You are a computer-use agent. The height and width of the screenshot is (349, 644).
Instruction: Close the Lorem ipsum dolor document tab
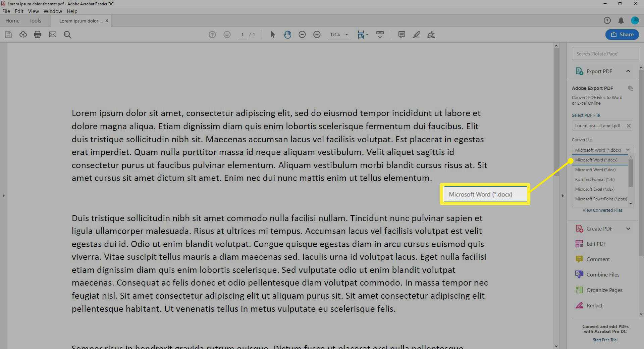pos(107,21)
